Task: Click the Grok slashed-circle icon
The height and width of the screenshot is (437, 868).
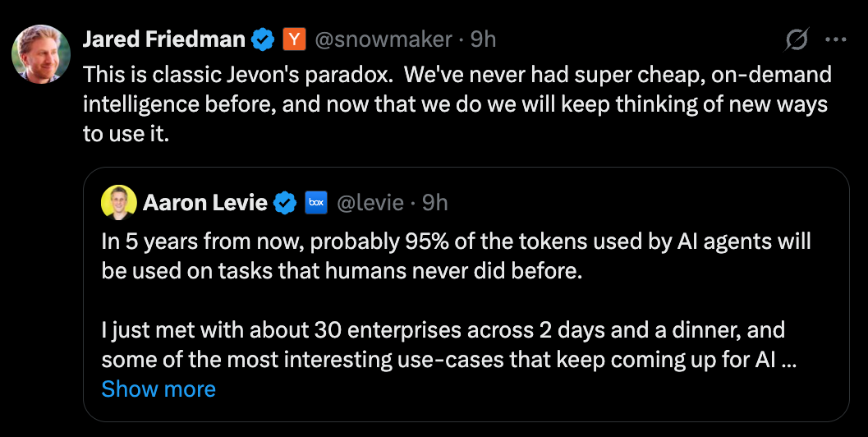Action: pos(796,39)
